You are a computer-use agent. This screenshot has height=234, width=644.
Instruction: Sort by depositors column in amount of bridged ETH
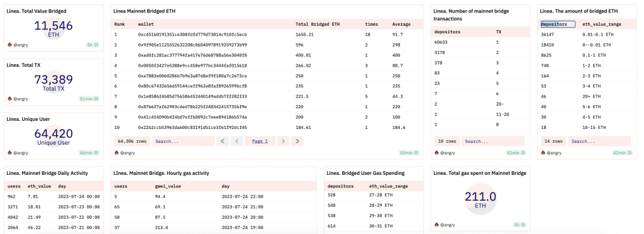click(x=558, y=25)
